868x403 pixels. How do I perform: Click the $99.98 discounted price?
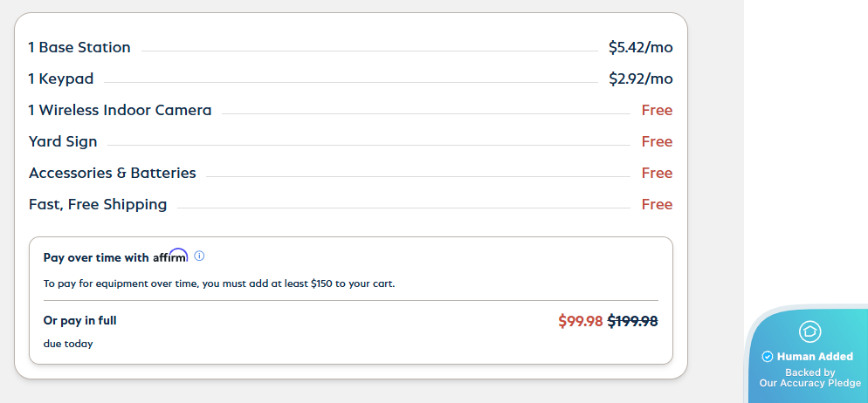click(580, 321)
